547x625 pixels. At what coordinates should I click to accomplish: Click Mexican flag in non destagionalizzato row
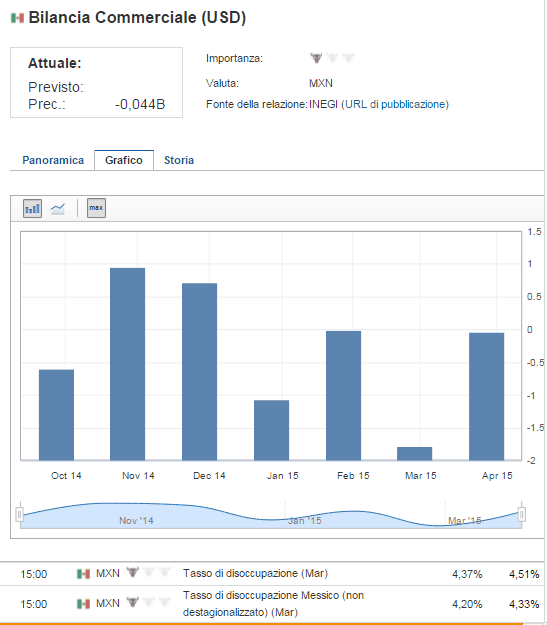coord(83,604)
